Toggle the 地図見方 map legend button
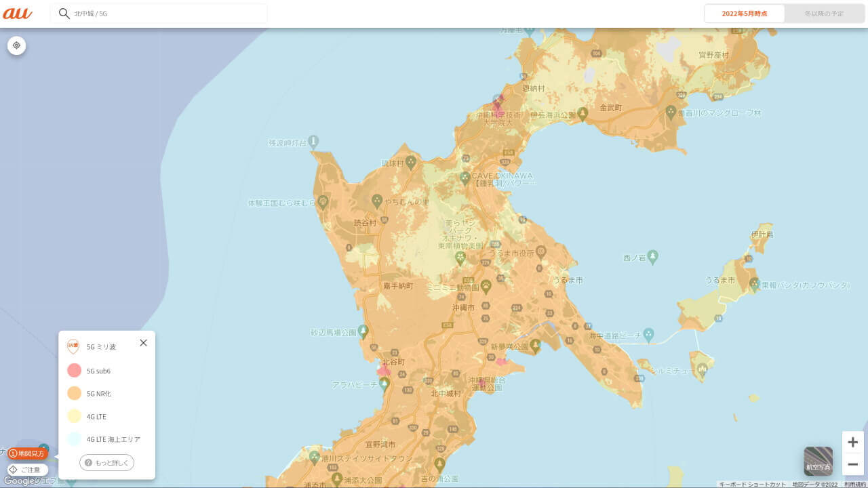 [x=27, y=453]
